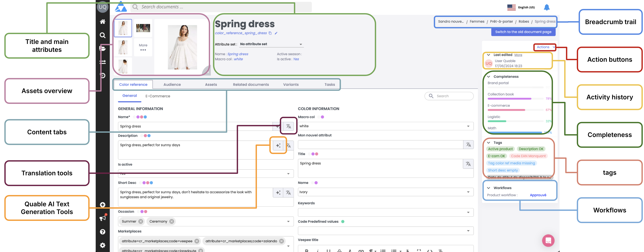Click the AI text generation icon for Description
Image resolution: width=644 pixels, height=252 pixels.
pos(278,145)
